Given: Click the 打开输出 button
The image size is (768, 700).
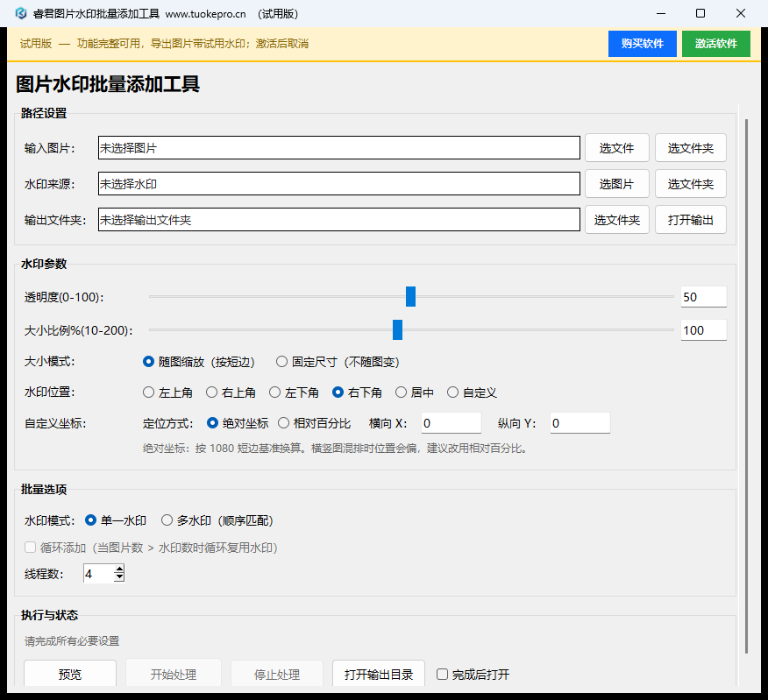Looking at the screenshot, I should tap(691, 220).
